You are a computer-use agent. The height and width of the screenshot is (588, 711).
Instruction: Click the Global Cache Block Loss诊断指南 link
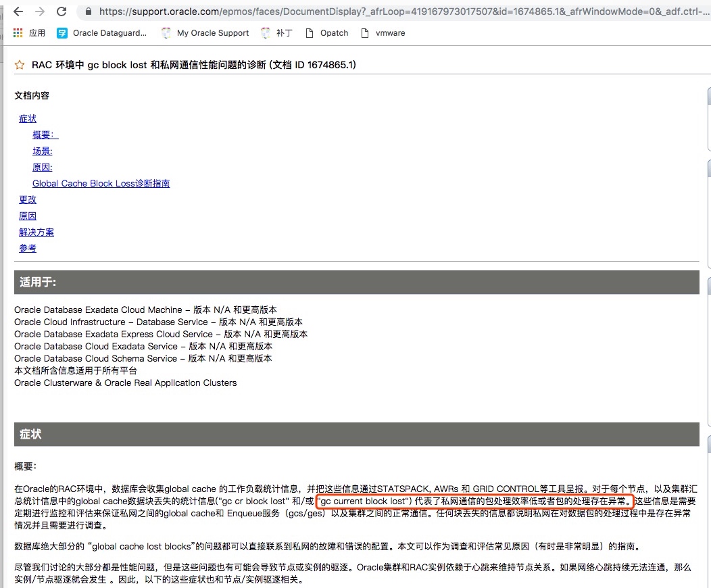(x=101, y=183)
